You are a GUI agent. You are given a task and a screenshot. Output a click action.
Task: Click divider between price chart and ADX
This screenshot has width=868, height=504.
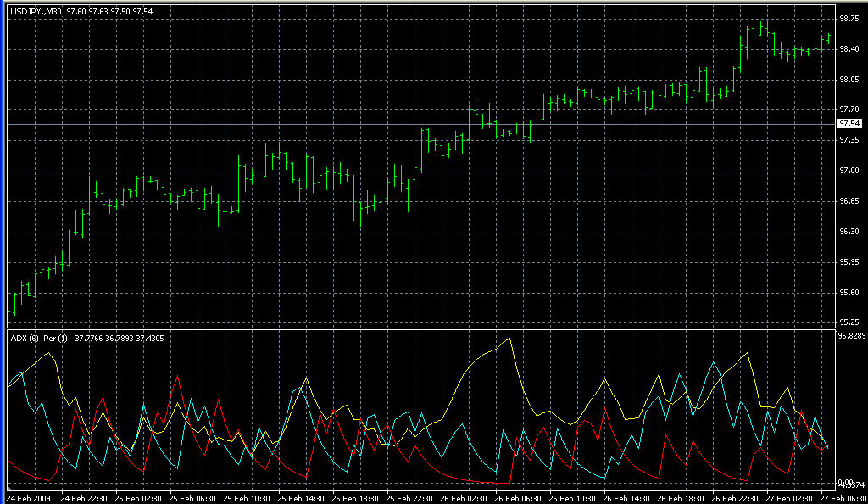coord(424,328)
